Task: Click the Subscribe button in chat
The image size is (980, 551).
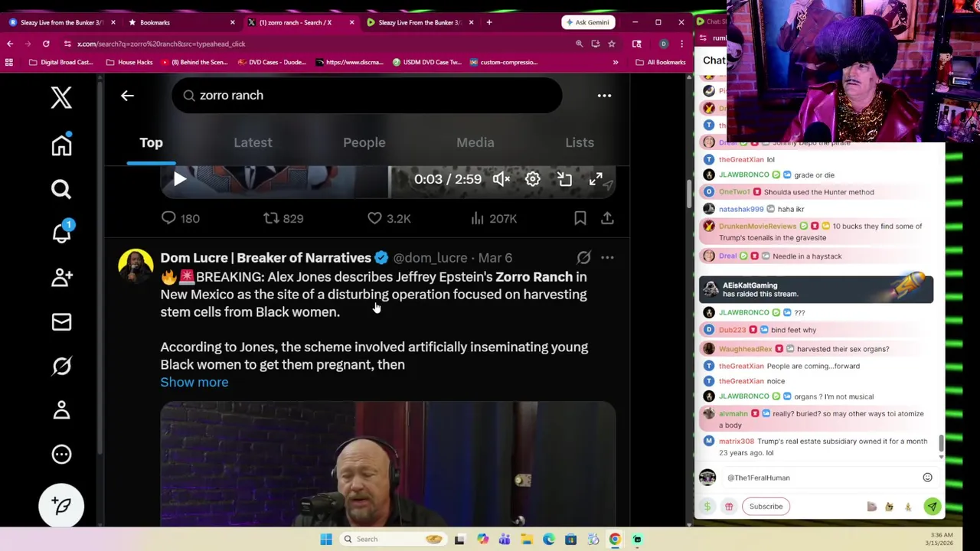Action: point(766,507)
